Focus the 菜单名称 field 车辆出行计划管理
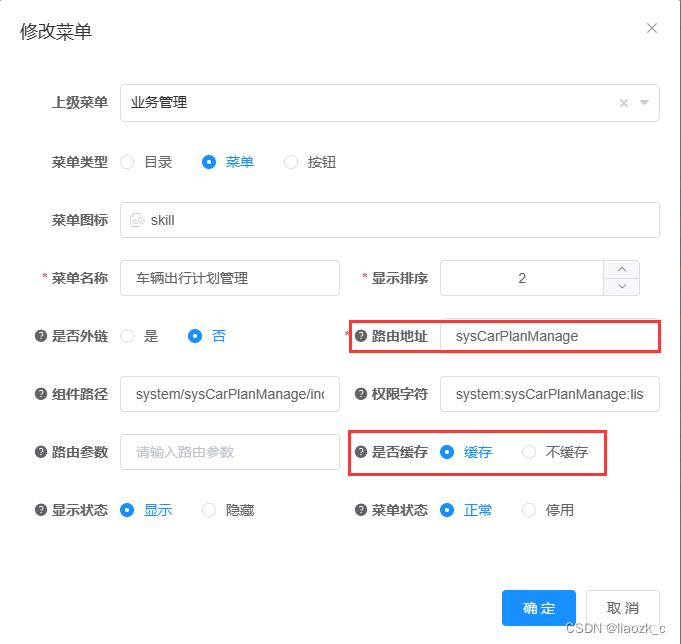The width and height of the screenshot is (681, 644). [230, 278]
